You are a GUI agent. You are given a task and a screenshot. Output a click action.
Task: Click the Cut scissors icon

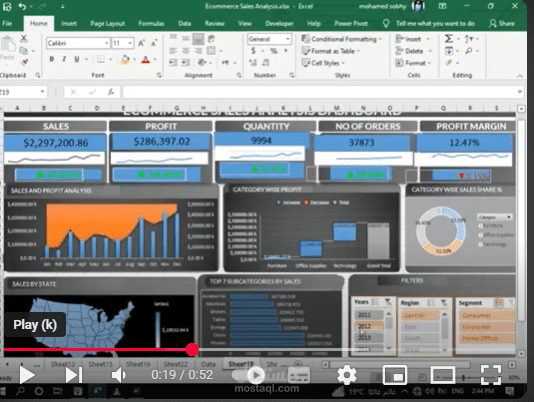[x=23, y=38]
